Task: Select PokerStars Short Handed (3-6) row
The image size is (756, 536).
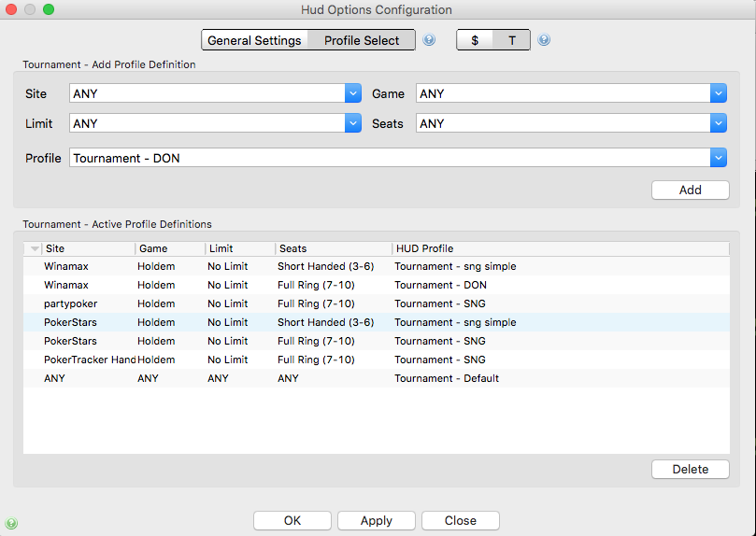Action: coord(376,322)
